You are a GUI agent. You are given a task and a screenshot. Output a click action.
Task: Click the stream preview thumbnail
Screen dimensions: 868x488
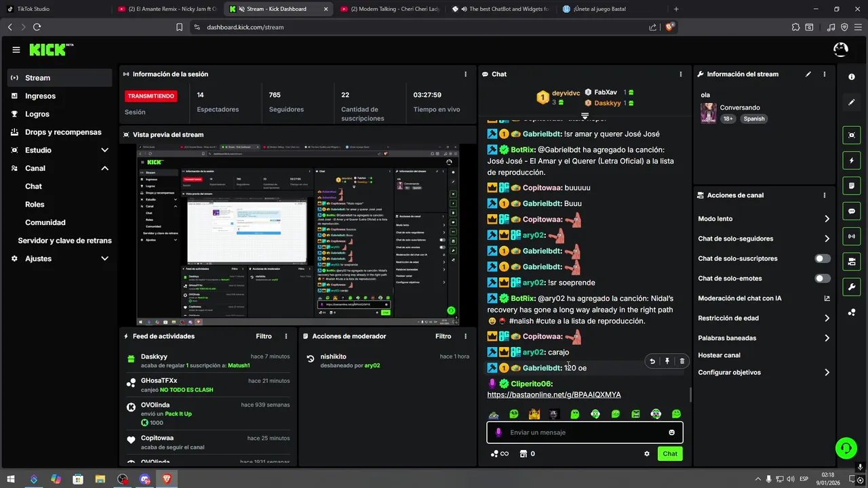click(x=298, y=235)
